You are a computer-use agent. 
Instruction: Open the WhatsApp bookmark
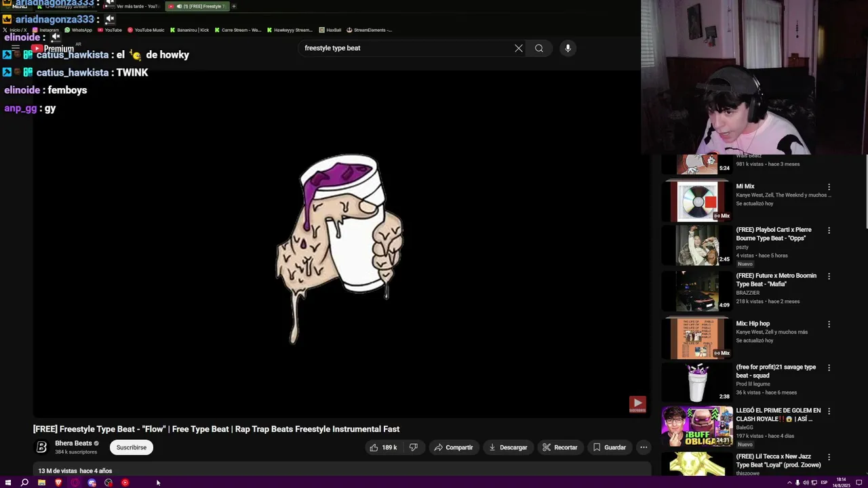(x=78, y=30)
